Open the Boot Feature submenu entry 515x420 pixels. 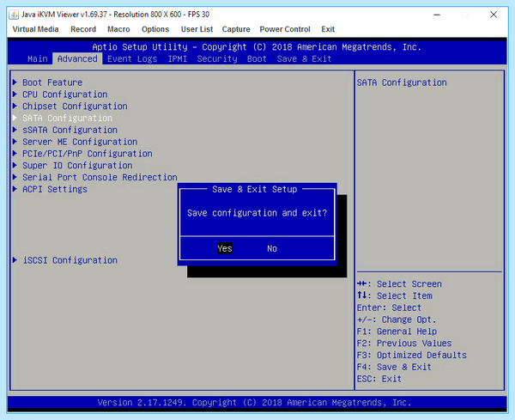click(52, 82)
